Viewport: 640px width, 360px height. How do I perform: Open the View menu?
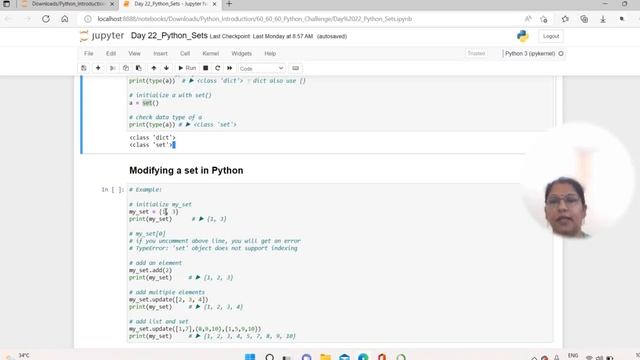(x=134, y=53)
